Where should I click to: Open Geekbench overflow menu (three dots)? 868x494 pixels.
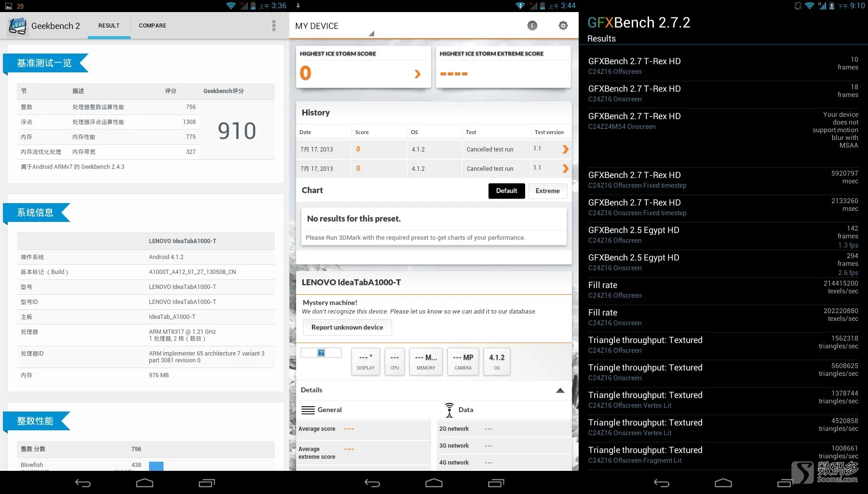[x=274, y=26]
